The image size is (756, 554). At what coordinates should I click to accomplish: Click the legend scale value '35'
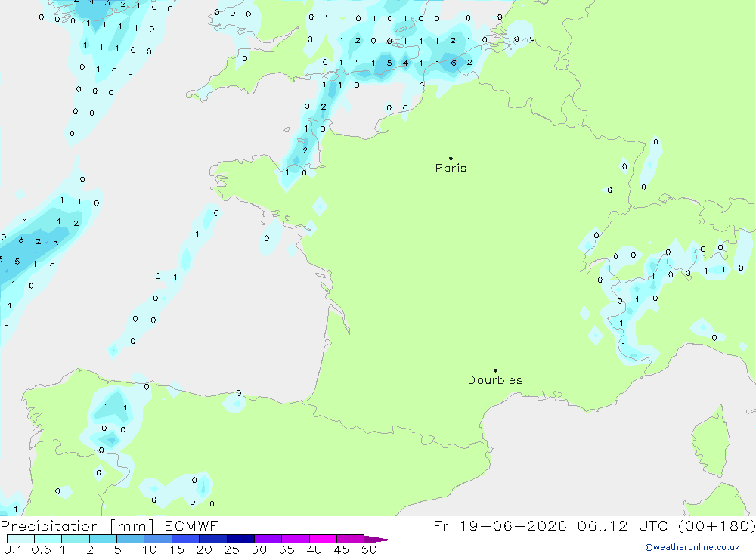point(287,549)
